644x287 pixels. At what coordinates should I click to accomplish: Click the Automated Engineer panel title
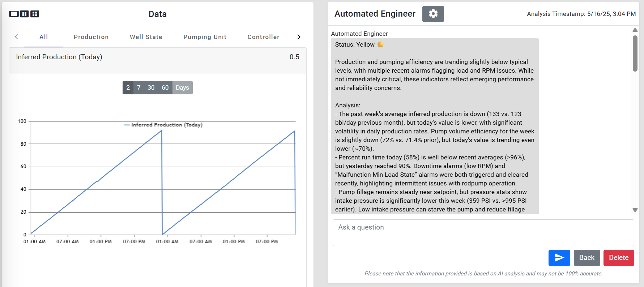click(375, 14)
